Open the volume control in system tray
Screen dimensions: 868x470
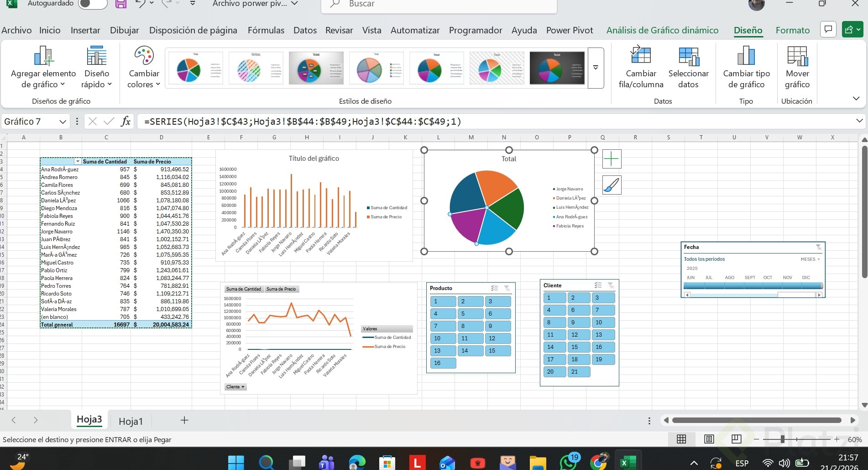pyautogui.click(x=784, y=463)
